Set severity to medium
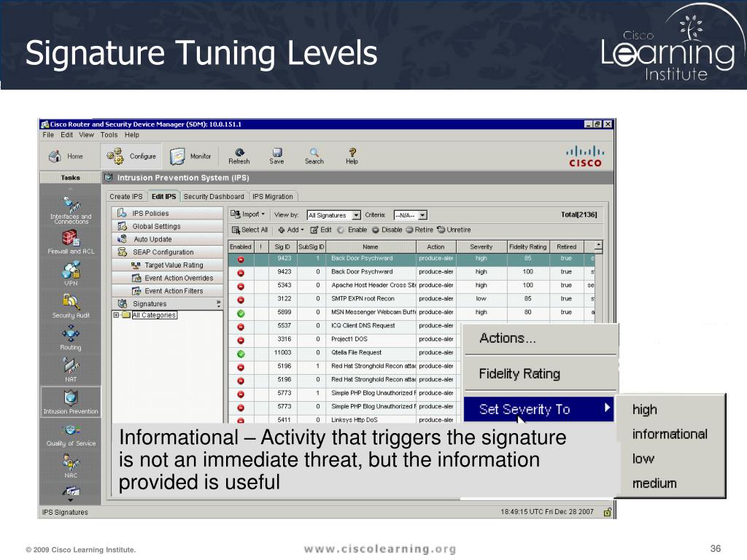Image resolution: width=747 pixels, height=560 pixels. point(654,484)
